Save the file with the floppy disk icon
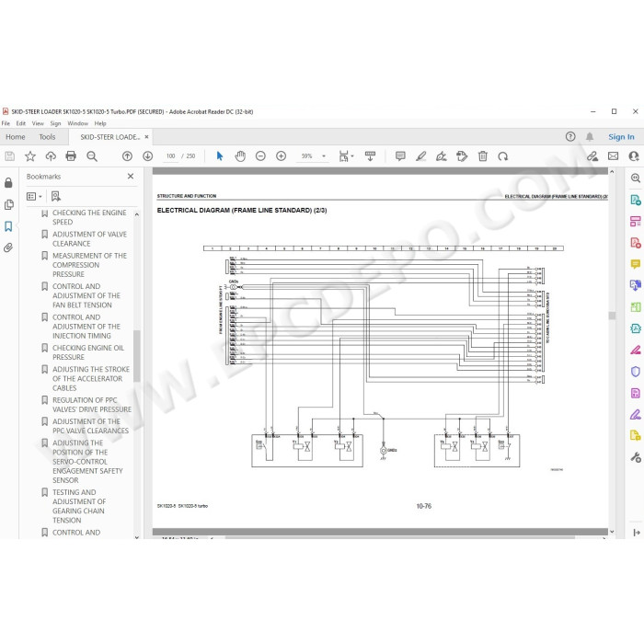This screenshot has height=644, width=644. click(x=9, y=156)
